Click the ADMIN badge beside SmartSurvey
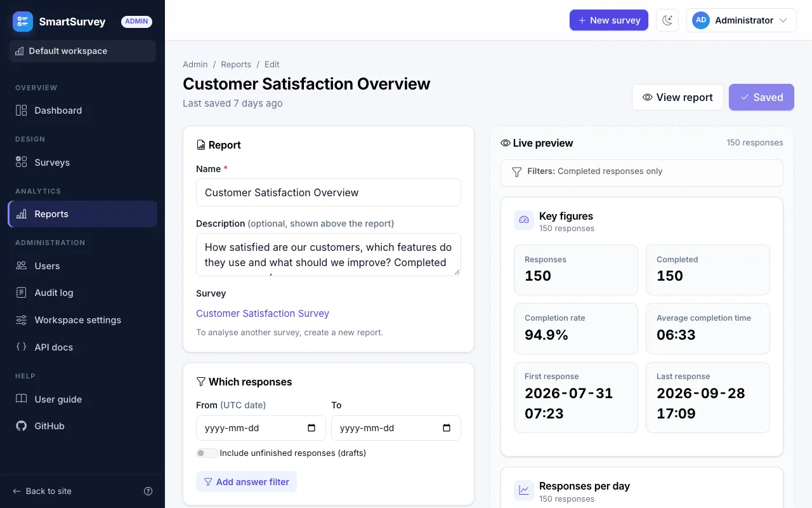 [136, 22]
